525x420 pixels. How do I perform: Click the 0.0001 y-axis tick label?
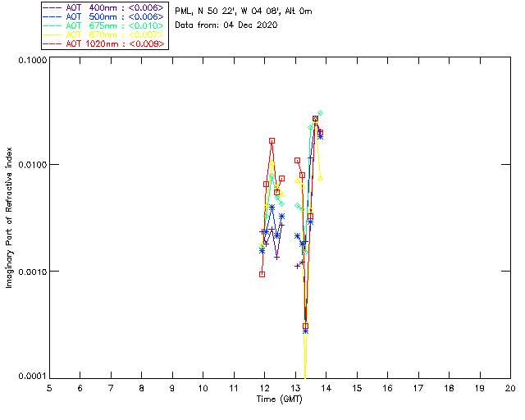tap(30, 377)
